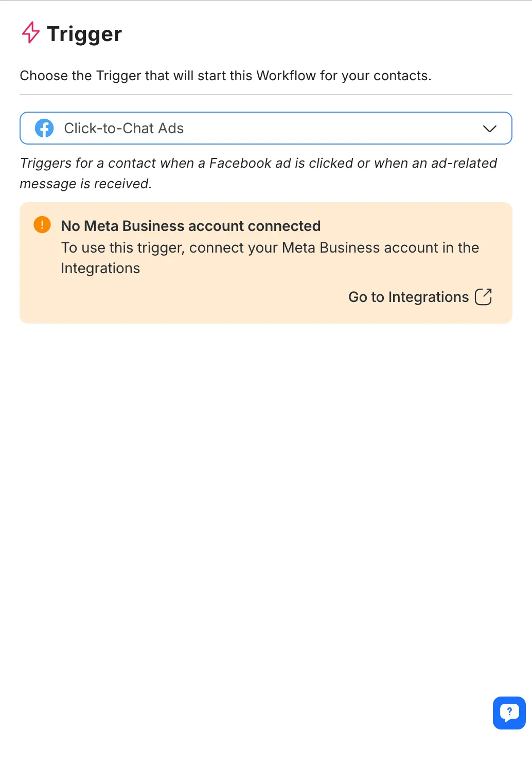Click the word "Integrations" ending the warning message
The height and width of the screenshot is (784, 532).
click(100, 268)
